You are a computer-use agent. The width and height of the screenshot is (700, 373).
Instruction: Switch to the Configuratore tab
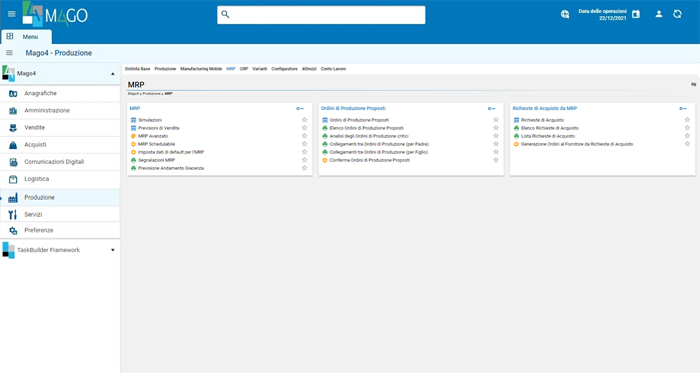tap(284, 69)
